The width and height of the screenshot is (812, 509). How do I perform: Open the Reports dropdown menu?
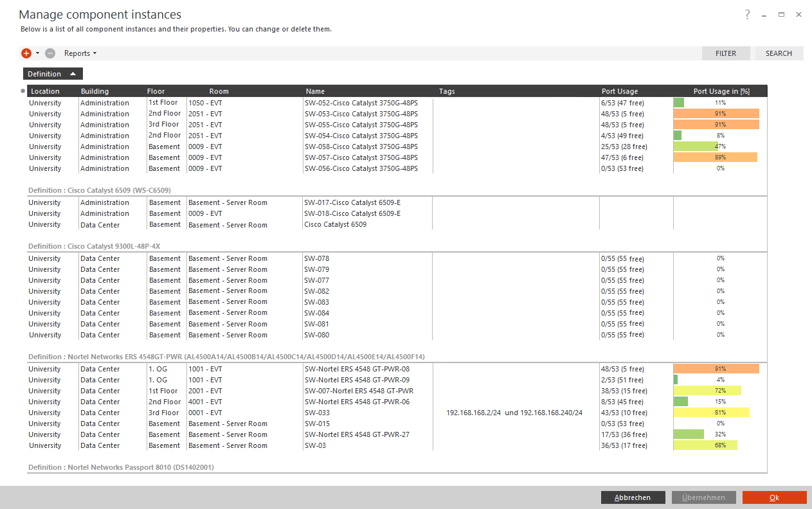pyautogui.click(x=80, y=53)
